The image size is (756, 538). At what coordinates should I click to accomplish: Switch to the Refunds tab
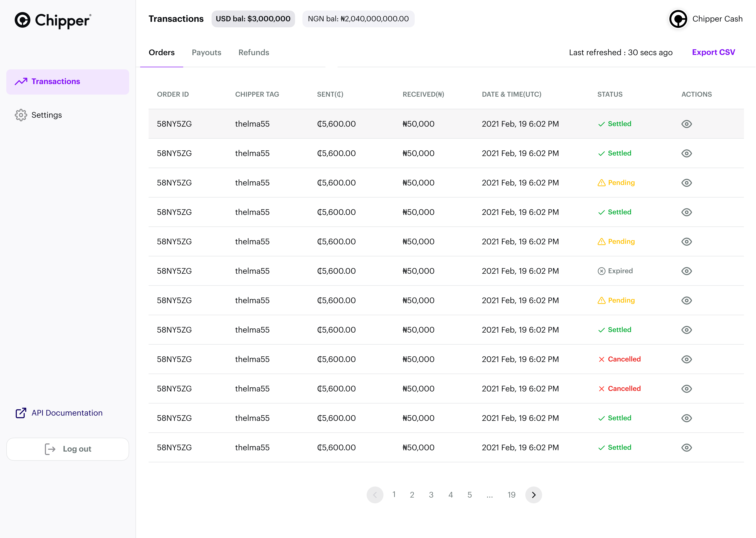(254, 52)
